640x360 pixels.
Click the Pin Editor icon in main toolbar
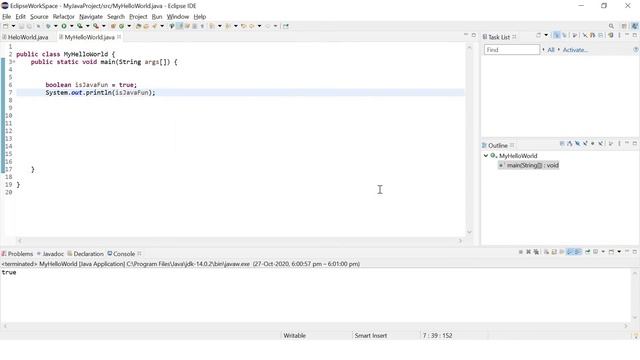coord(286,26)
